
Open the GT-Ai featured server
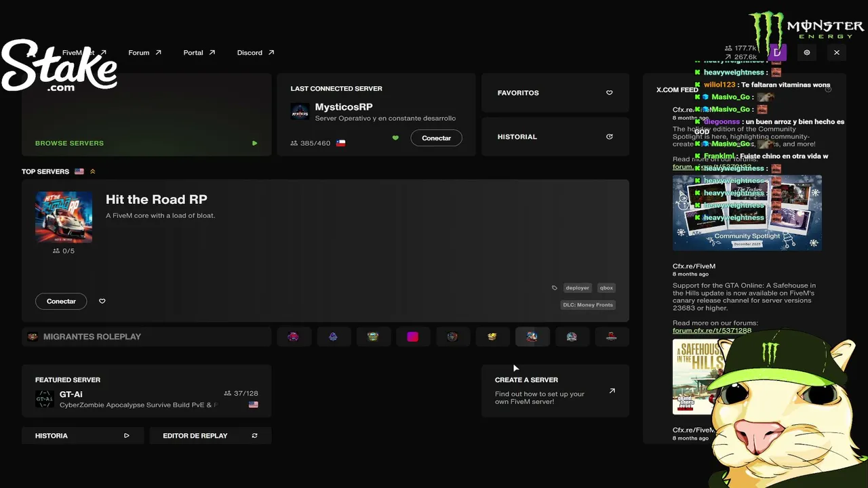click(x=146, y=390)
